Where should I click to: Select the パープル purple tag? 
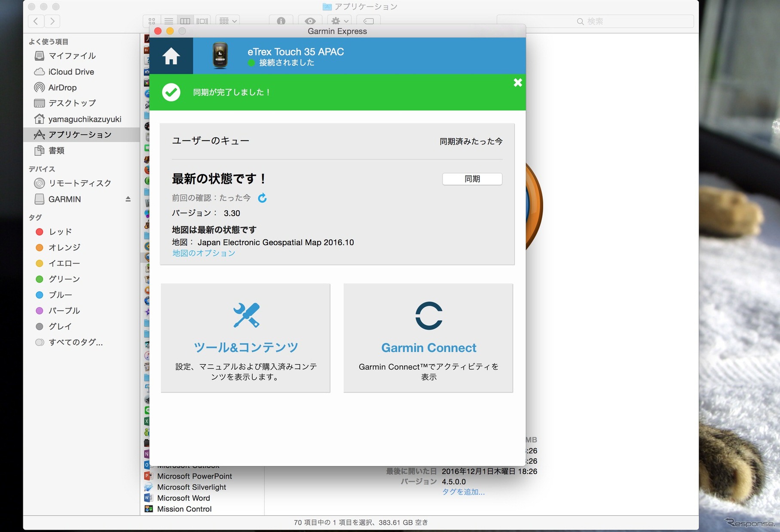tap(82, 311)
